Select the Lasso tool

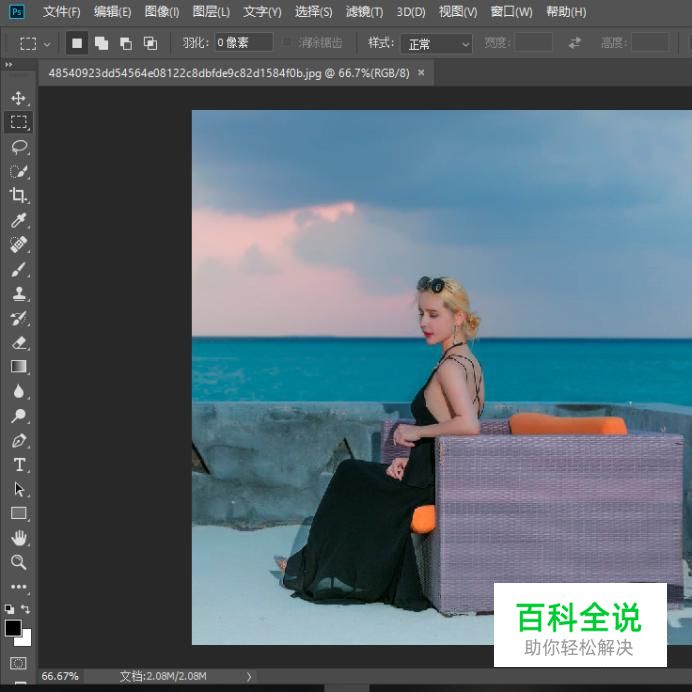[18, 147]
